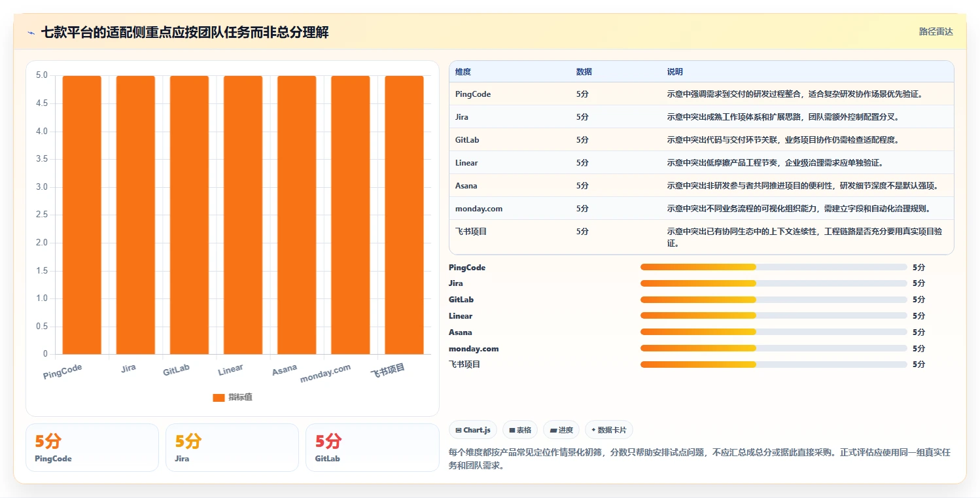The width and height of the screenshot is (980, 498).
Task: Select Asana cell in table
Action: click(466, 186)
